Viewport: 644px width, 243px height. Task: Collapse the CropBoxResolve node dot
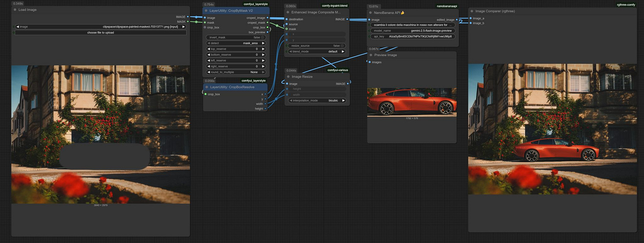point(206,87)
